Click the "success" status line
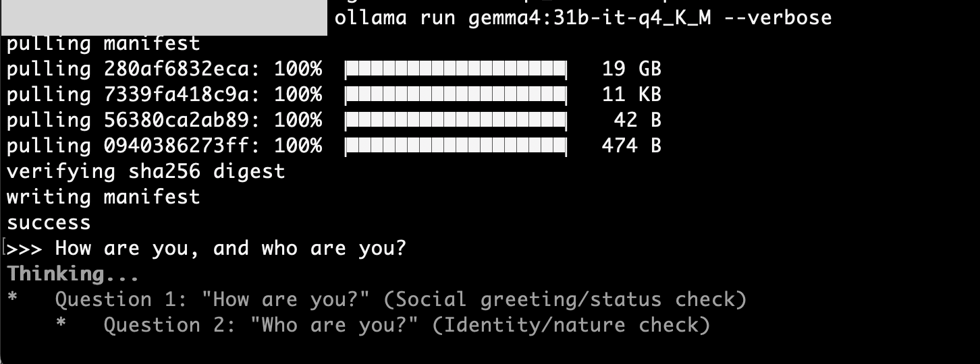The image size is (980, 364). [x=49, y=223]
